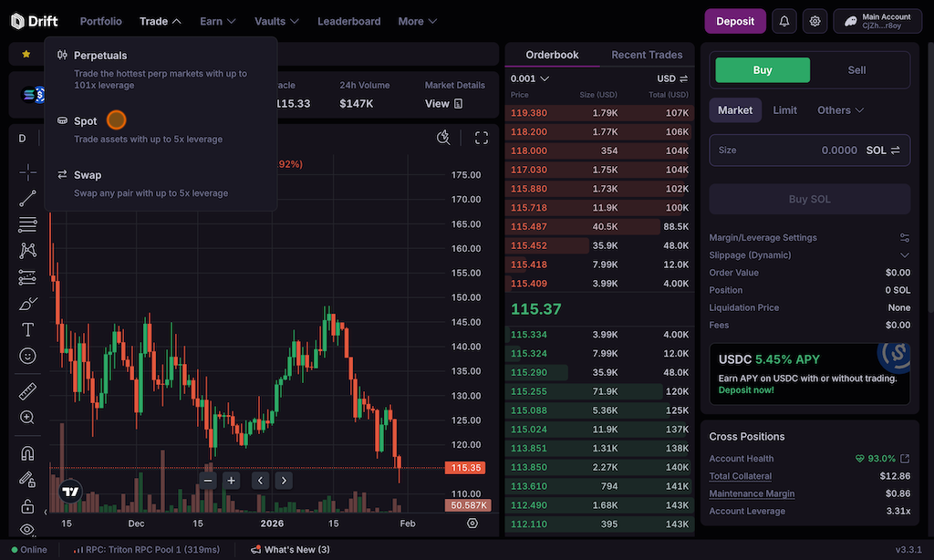Select the trend line drawing tool
The image size is (934, 560).
point(27,198)
